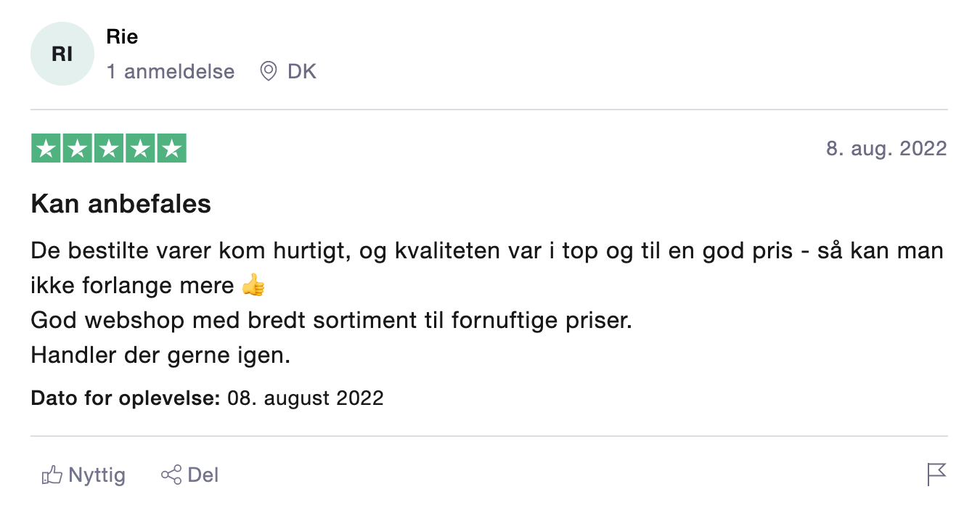Click the review date 8. aug. 2022
Image resolution: width=980 pixels, height=521 pixels.
tap(886, 149)
